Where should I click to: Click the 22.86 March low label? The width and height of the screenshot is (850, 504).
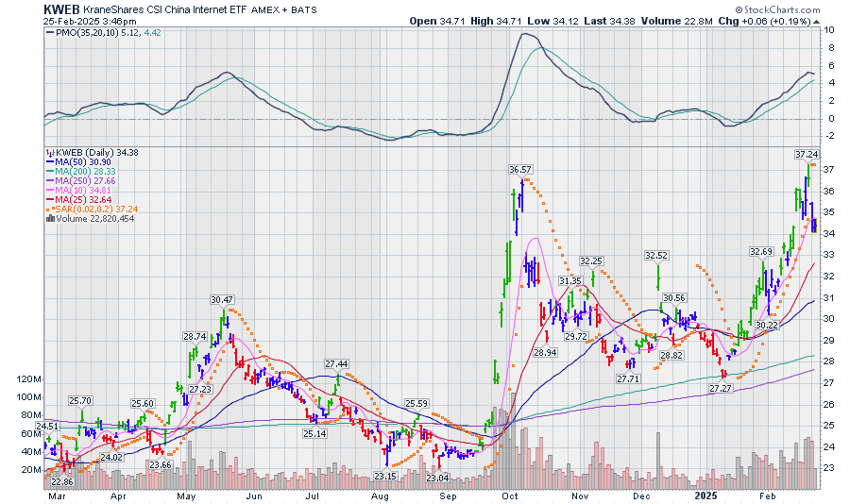61,481
